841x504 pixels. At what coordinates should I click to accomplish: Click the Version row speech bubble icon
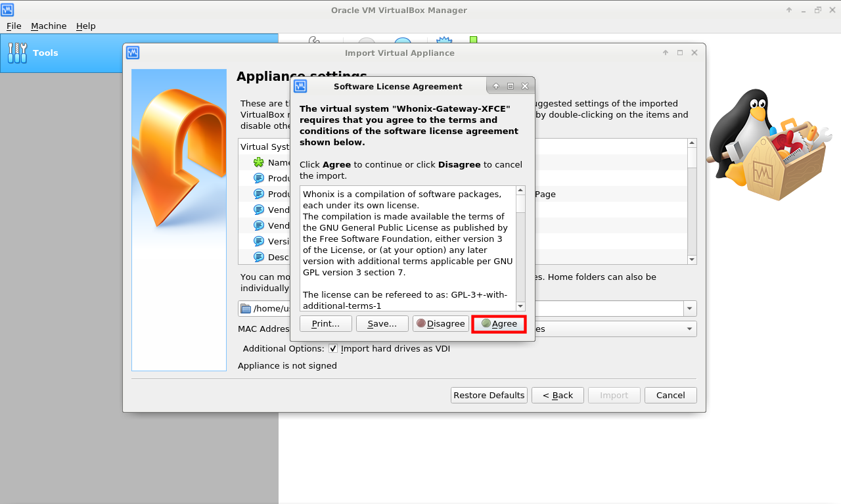click(x=259, y=241)
